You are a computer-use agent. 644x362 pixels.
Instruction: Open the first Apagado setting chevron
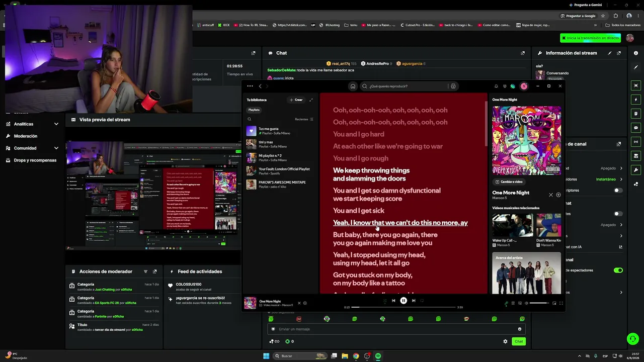coord(621,168)
